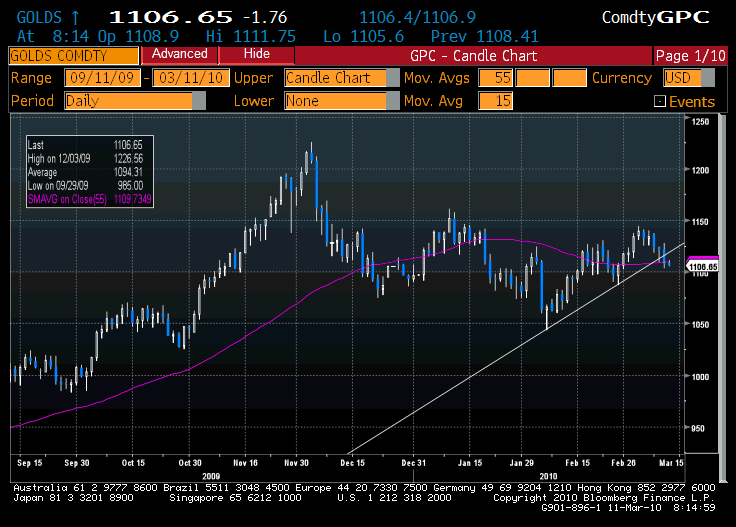Screen dimensions: 736x527
Task: Edit the first Mov. Avgs field 55
Action: [496, 78]
